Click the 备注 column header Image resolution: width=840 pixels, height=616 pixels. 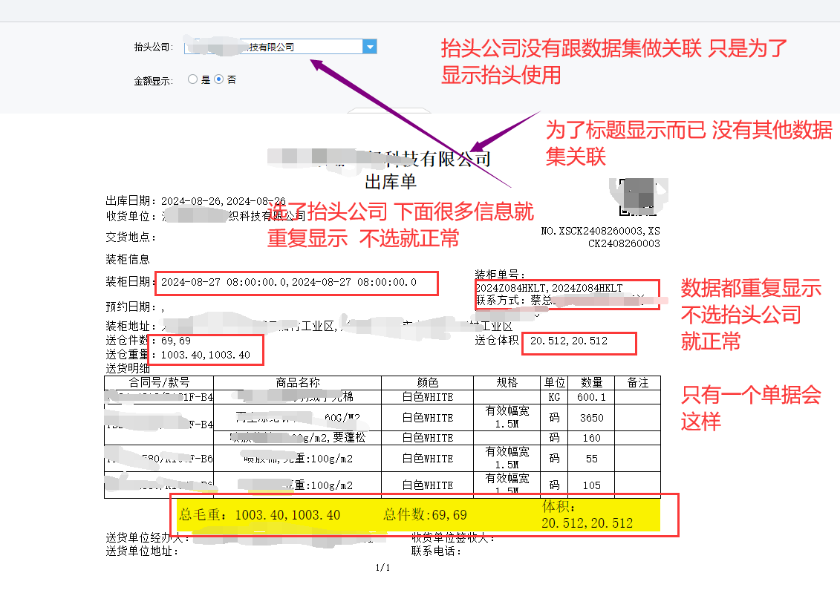pyautogui.click(x=637, y=383)
